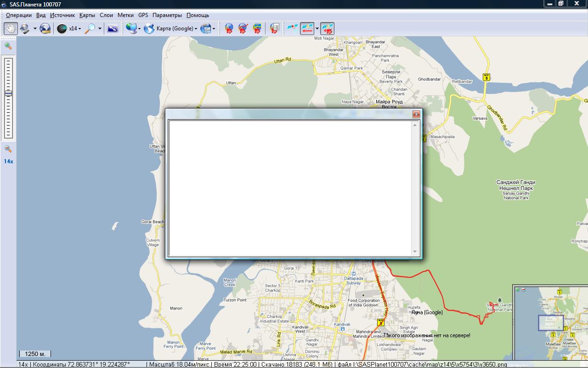Screen dimensions: 588x368
Task: Expand the dropdown arrow beside the selection tool
Action: (35, 29)
